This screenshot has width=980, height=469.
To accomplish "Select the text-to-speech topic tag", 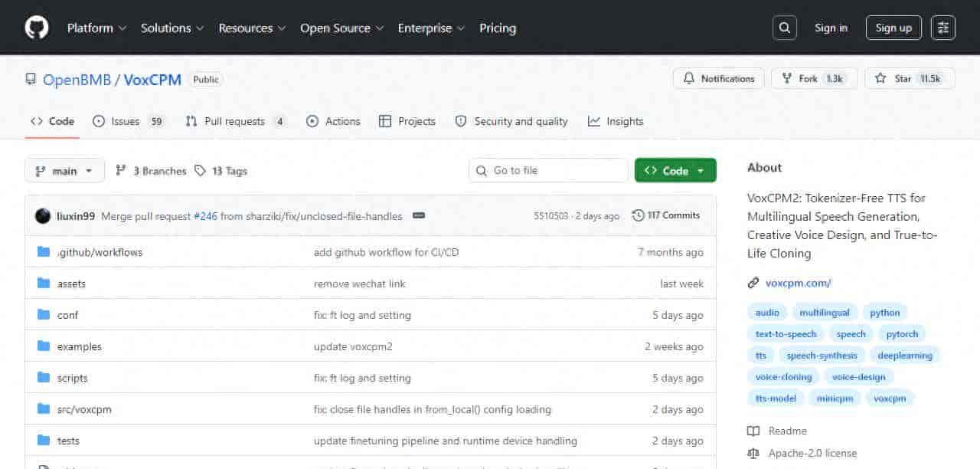I will (786, 334).
